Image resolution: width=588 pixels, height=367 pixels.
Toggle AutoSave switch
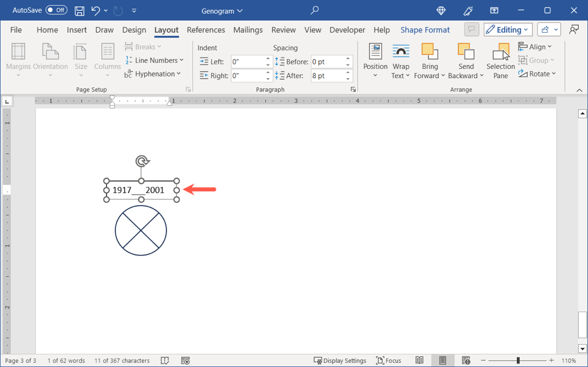[x=56, y=10]
